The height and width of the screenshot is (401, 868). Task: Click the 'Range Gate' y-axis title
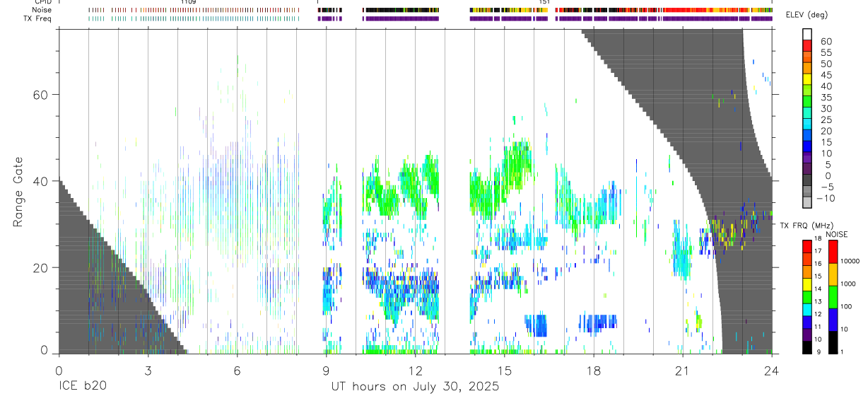click(20, 191)
